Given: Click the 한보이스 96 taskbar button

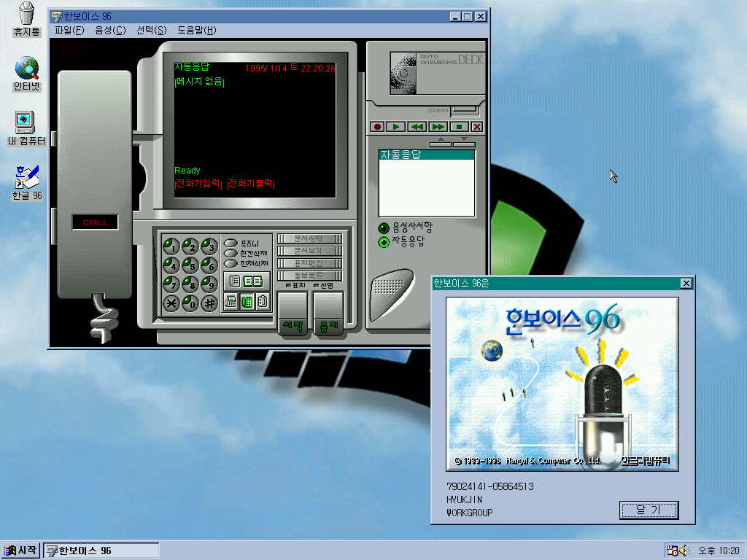Looking at the screenshot, I should point(101,551).
